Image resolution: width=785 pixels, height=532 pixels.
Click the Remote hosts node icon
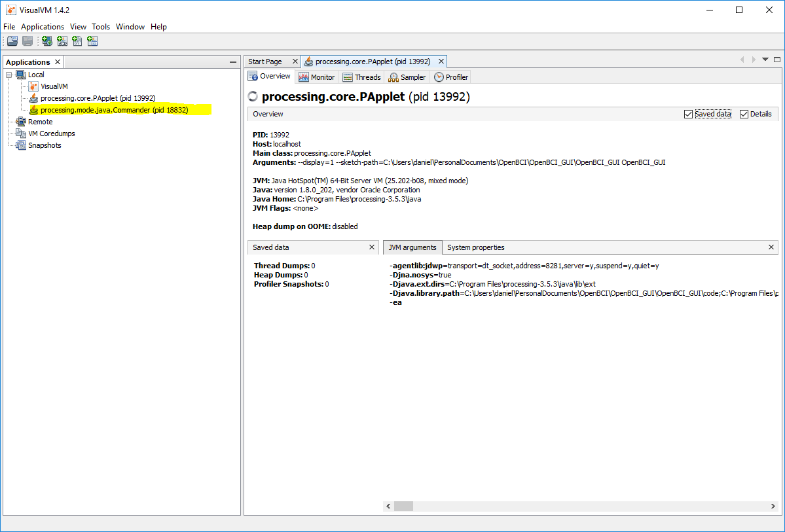[x=21, y=122]
